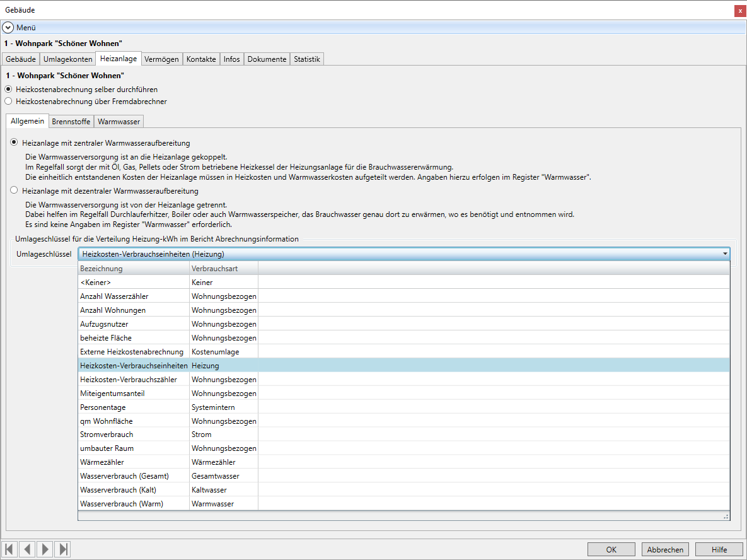The width and height of the screenshot is (747, 560).
Task: Open the Warmwasser sub-tab
Action: point(119,121)
